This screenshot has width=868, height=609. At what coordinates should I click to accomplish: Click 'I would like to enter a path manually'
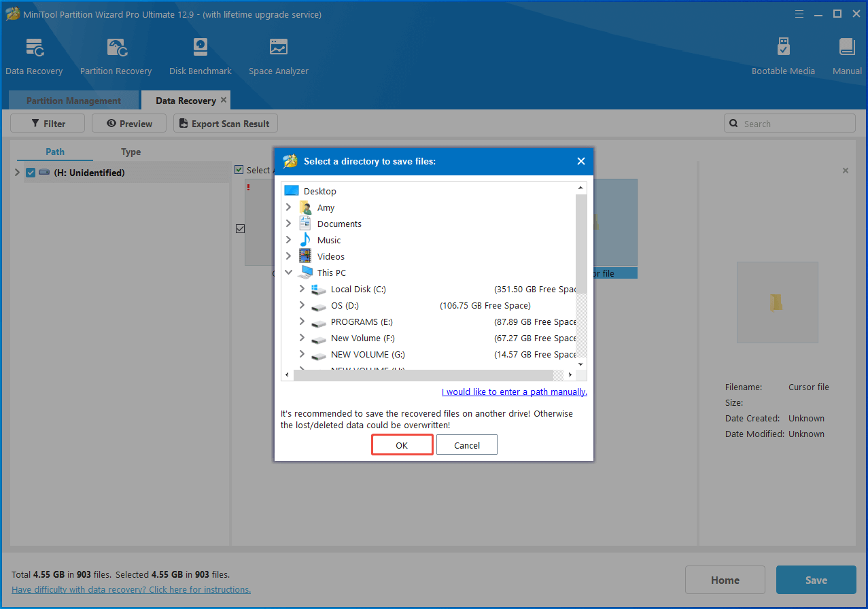click(x=515, y=391)
